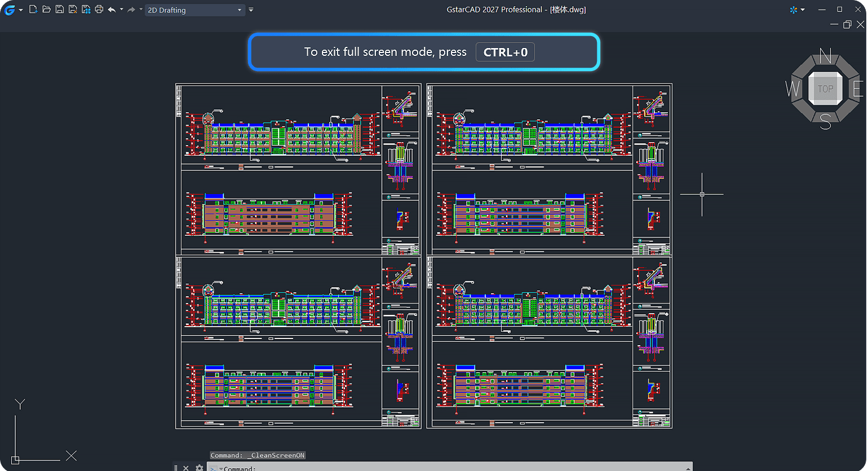The width and height of the screenshot is (868, 471).
Task: Print the drawing with Plot icon
Action: [99, 10]
